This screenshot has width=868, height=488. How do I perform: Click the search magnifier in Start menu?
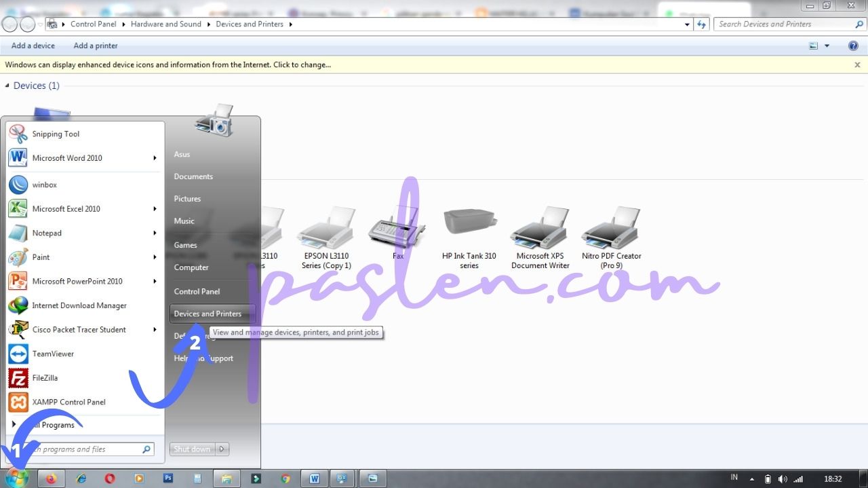click(x=146, y=449)
